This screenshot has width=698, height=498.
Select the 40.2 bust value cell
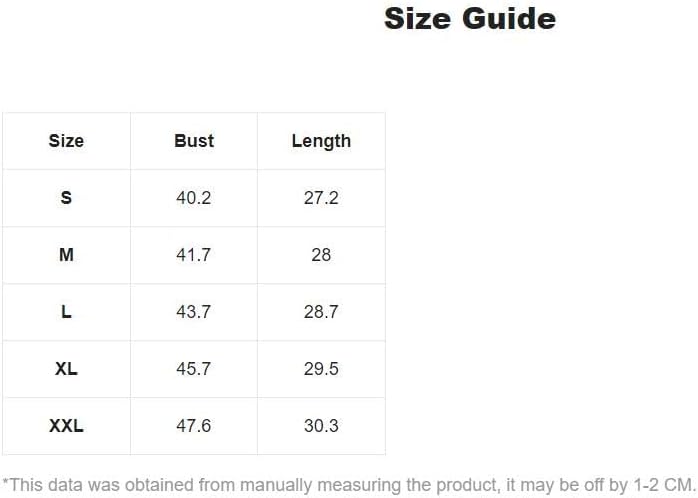(194, 198)
